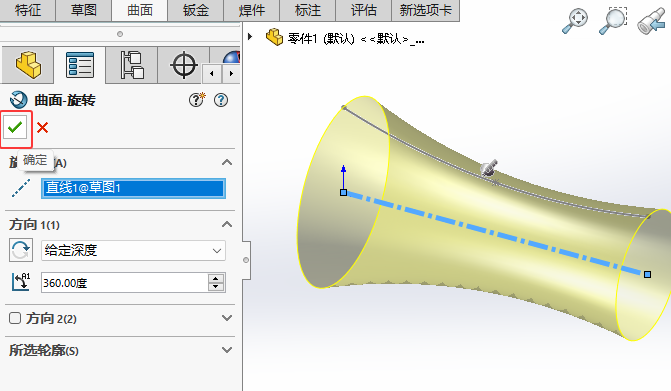This screenshot has height=391, width=671.
Task: Click the blue direction arrow handle in viewport
Action: 343,177
